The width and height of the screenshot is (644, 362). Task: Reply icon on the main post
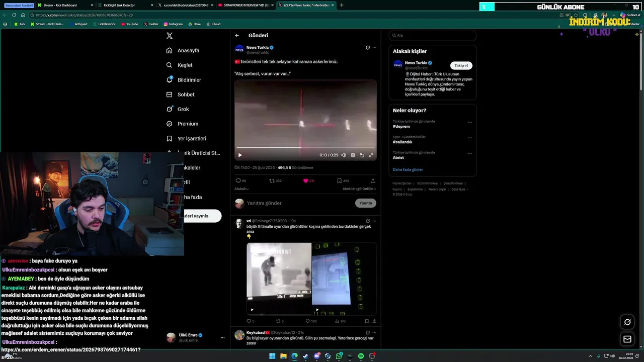pos(238,180)
